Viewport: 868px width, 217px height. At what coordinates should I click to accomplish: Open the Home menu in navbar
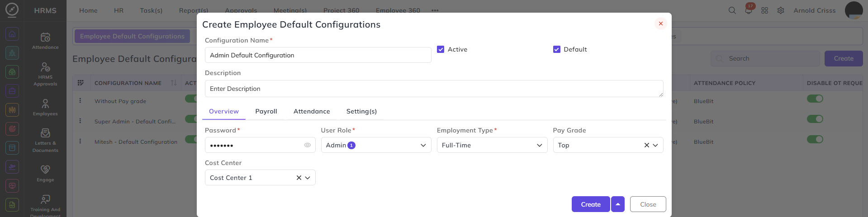point(88,10)
